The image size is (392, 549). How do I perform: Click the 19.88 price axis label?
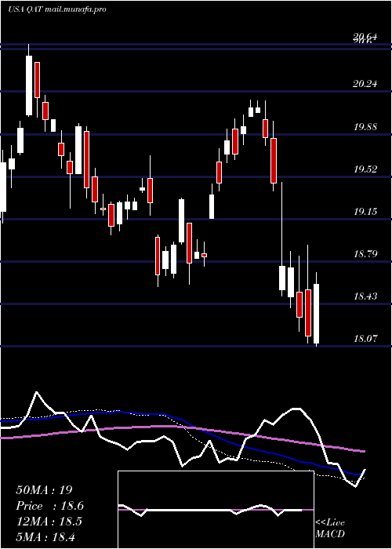pyautogui.click(x=365, y=126)
